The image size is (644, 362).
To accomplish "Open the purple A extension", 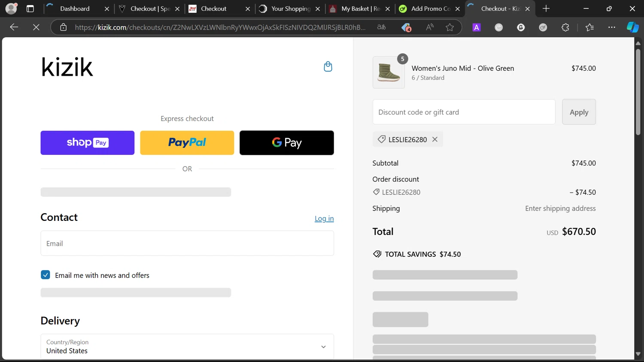I will (x=477, y=27).
